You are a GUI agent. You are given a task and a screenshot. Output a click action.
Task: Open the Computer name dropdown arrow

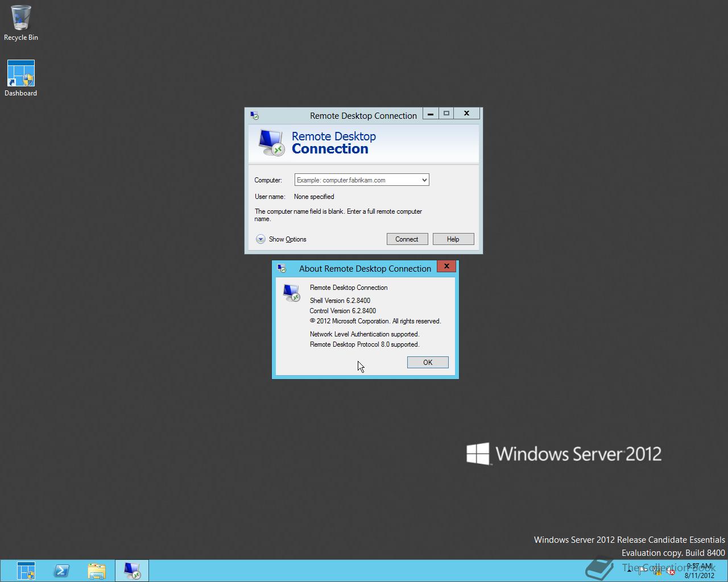[424, 180]
